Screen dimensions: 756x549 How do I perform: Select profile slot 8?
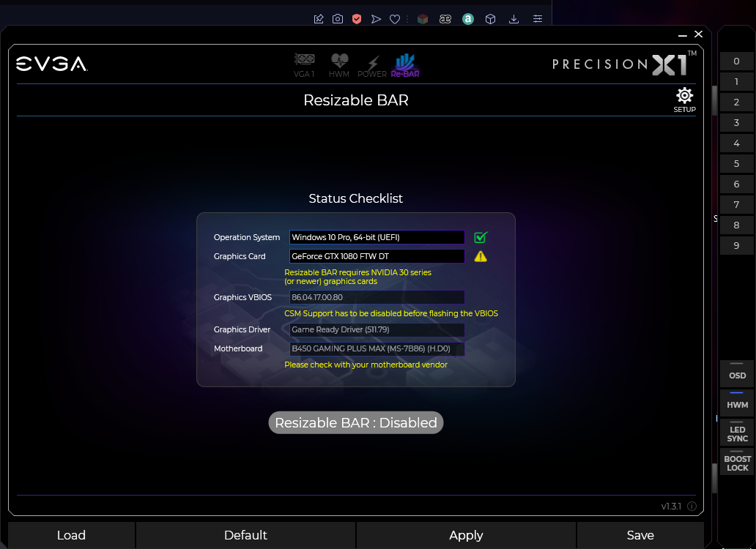tap(737, 225)
